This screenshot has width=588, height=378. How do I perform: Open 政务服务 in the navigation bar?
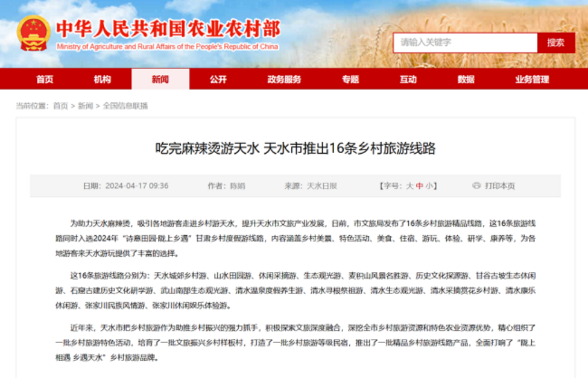[x=284, y=79]
